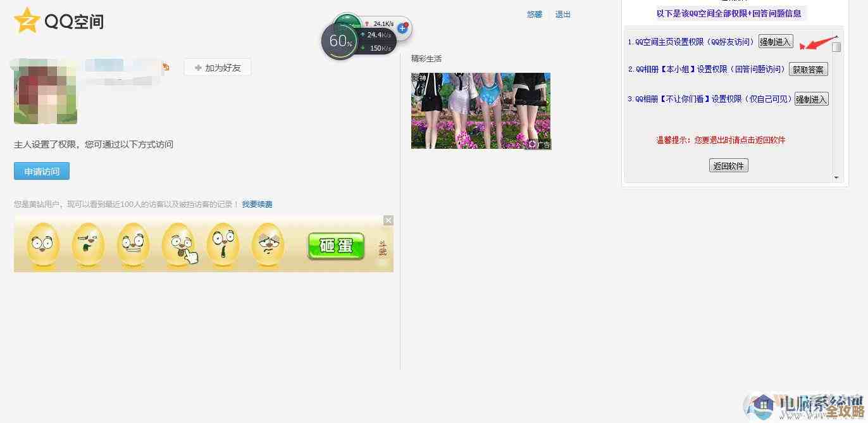868x423 pixels.
Task: Open the blue plus icon on speed widget
Action: (x=403, y=28)
